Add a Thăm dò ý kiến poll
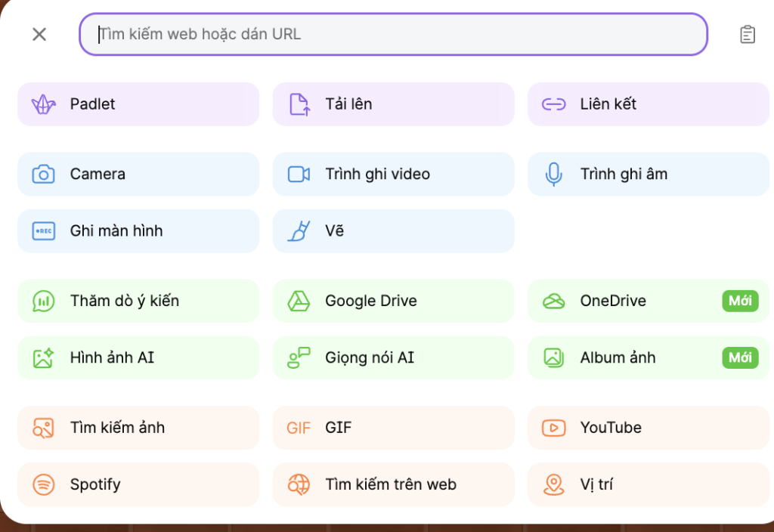The height and width of the screenshot is (532, 774). 138,302
